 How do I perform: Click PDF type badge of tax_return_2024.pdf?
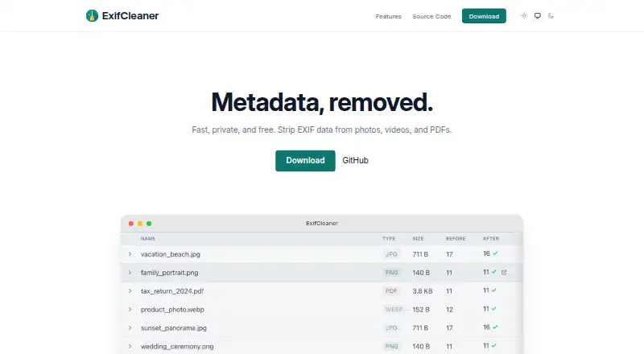(x=391, y=291)
